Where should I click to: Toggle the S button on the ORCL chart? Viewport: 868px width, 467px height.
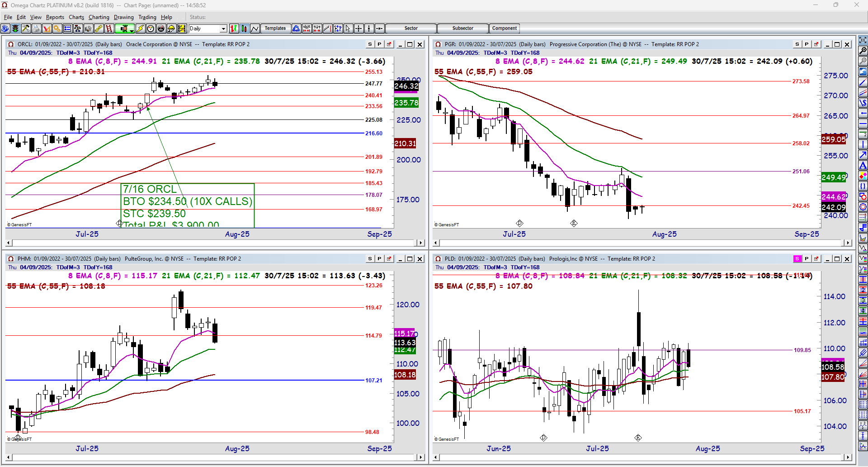pyautogui.click(x=370, y=44)
